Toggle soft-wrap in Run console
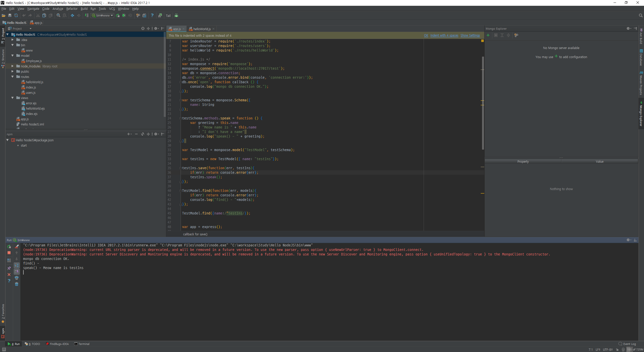644x352 pixels. pos(17,266)
